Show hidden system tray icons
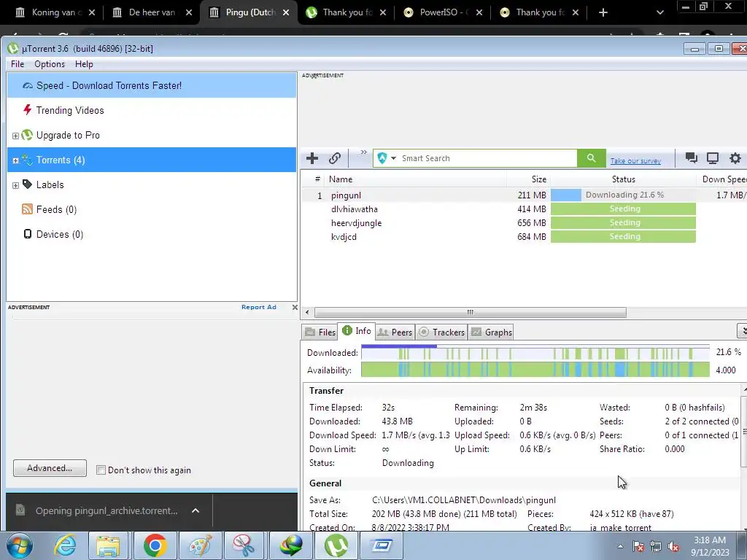Screen dimensions: 747x560 pos(620,546)
